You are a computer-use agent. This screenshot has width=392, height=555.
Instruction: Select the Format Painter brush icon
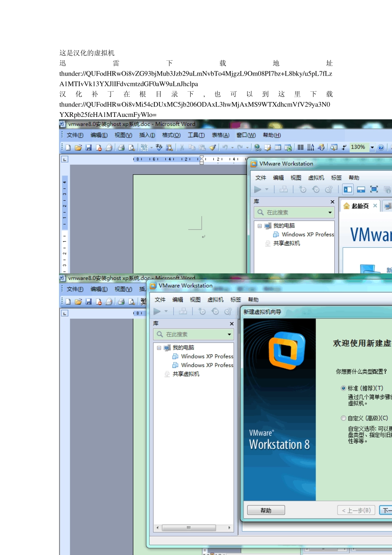(213, 147)
